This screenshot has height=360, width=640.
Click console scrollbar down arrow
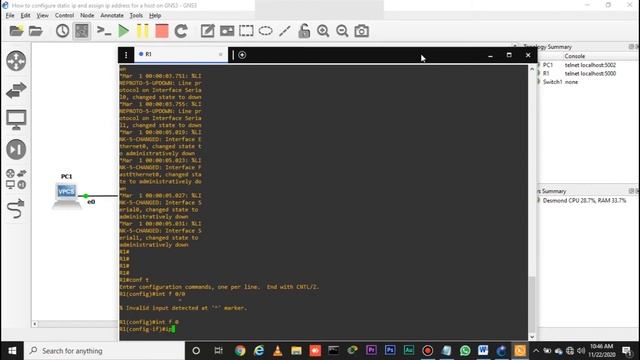(532, 337)
